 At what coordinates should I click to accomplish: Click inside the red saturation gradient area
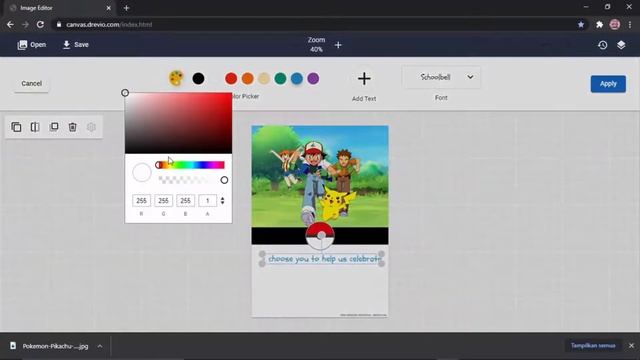[178, 123]
